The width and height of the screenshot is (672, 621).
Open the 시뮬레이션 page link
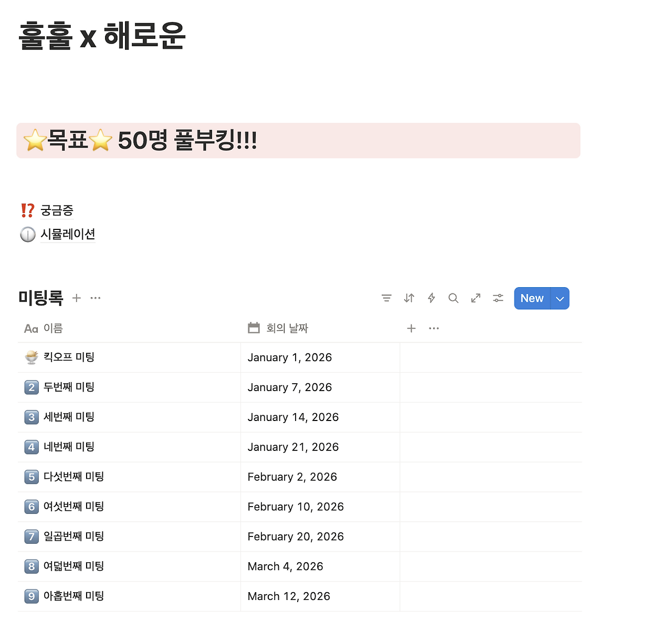68,235
